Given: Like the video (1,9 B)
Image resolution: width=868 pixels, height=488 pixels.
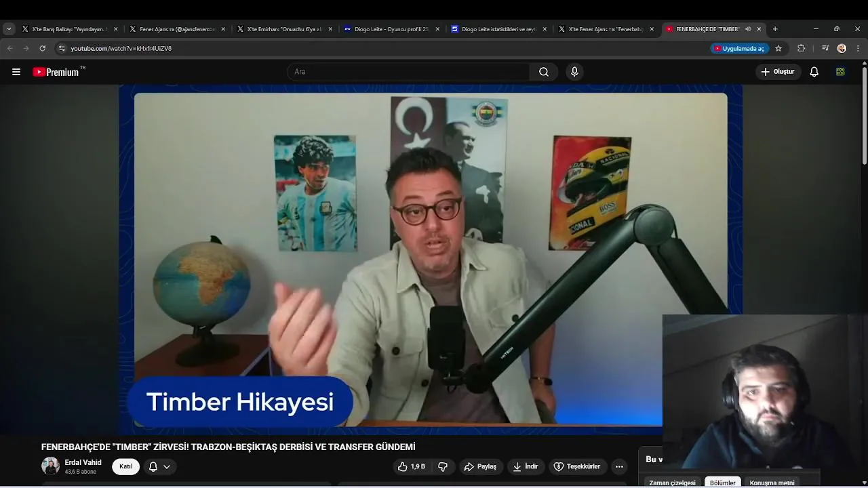Looking at the screenshot, I should pos(412,466).
